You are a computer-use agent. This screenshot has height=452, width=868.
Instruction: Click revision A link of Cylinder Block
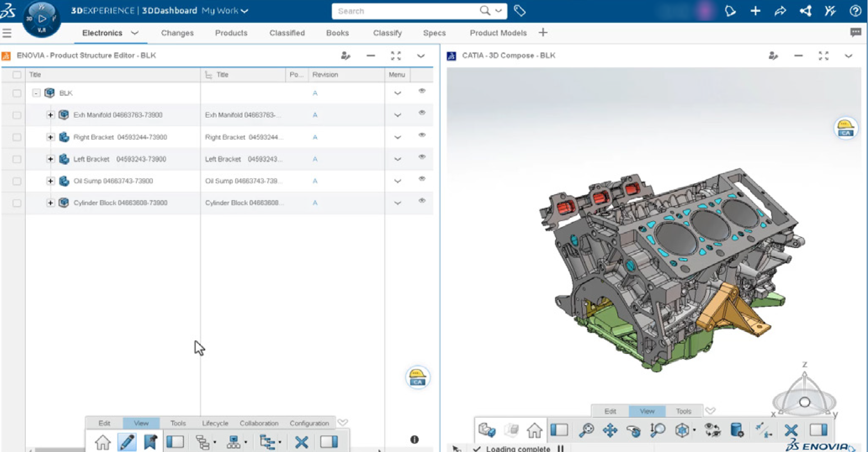315,203
